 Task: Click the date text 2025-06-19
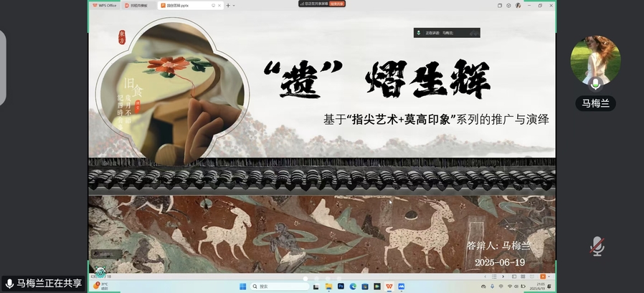500,263
